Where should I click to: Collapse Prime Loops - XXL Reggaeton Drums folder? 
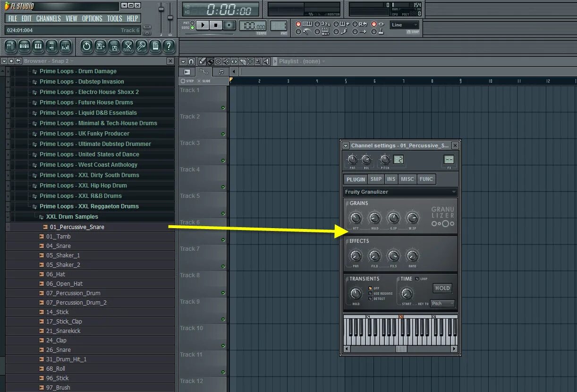pos(34,206)
